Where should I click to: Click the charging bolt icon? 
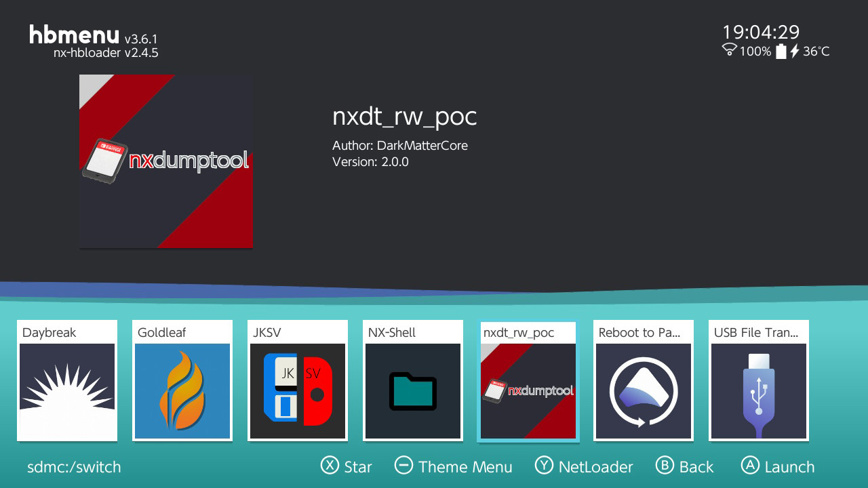(x=795, y=51)
